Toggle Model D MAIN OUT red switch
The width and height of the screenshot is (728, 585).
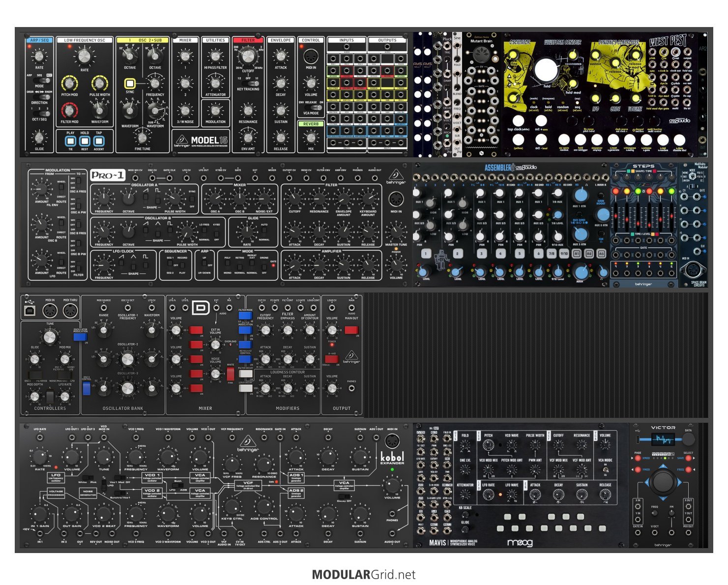point(351,330)
